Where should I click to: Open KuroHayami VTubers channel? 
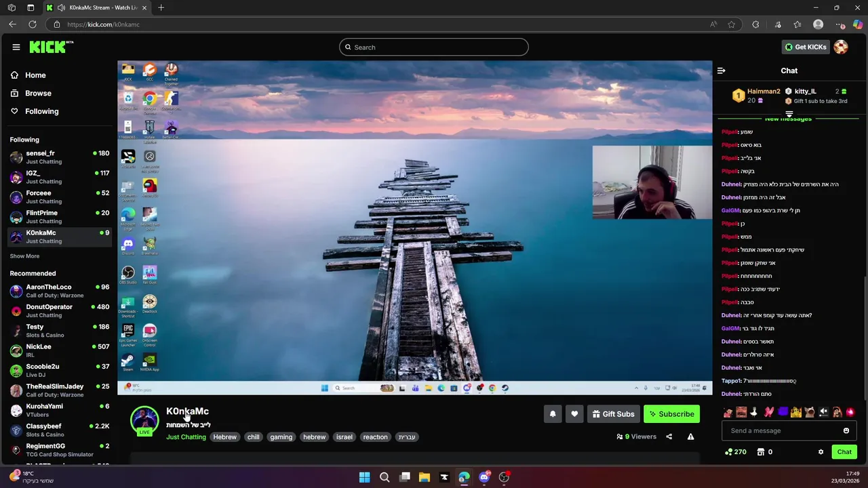click(60, 410)
